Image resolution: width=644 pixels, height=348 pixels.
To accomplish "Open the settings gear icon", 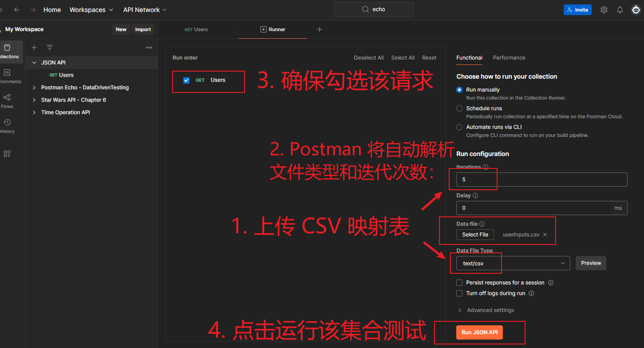I will click(604, 10).
